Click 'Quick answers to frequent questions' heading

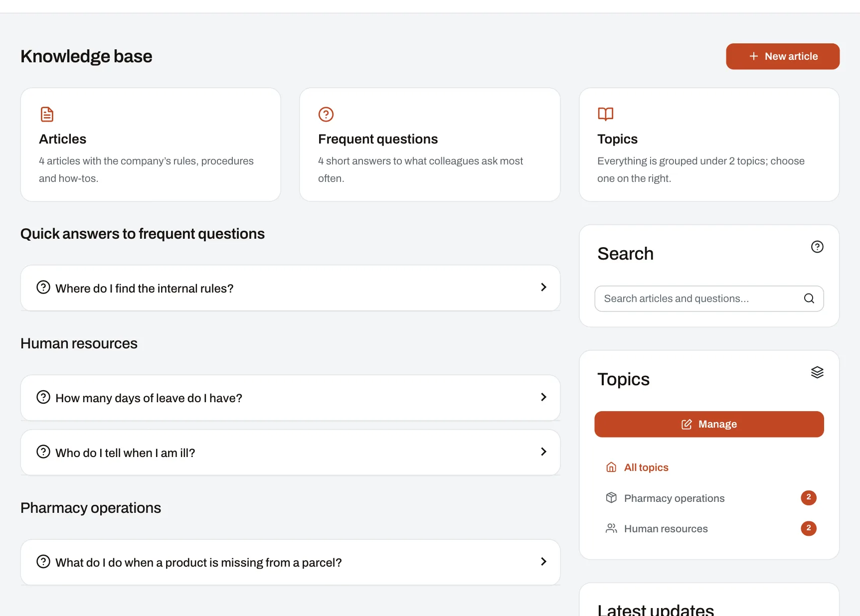tap(143, 234)
